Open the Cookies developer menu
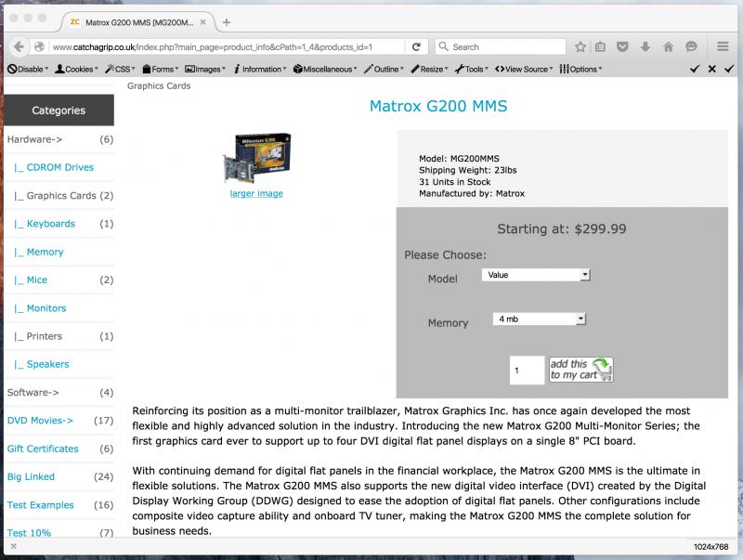Viewport: 743px width, 560px height. [76, 69]
